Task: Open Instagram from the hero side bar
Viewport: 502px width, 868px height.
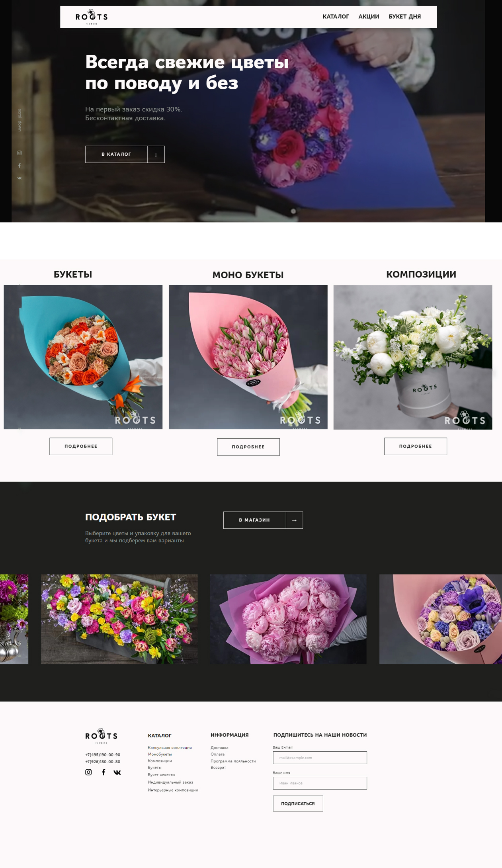Action: pos(20,153)
